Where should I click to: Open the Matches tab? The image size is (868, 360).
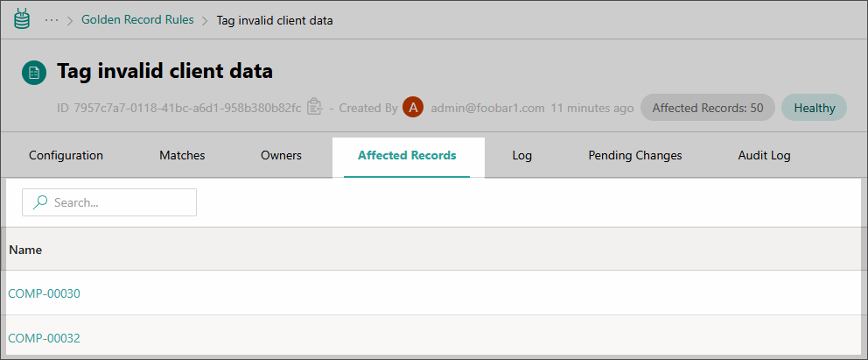[182, 156]
